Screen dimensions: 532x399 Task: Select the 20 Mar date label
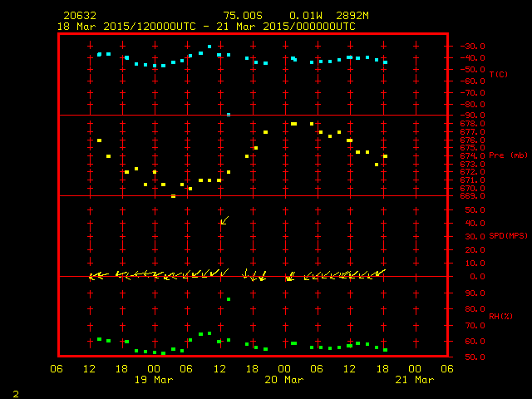pos(284,380)
